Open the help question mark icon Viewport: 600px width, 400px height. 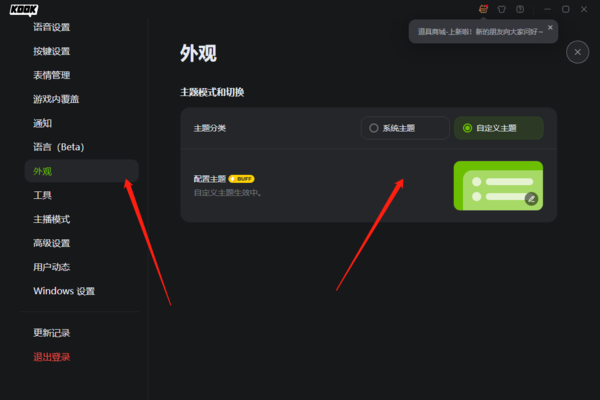pyautogui.click(x=520, y=9)
